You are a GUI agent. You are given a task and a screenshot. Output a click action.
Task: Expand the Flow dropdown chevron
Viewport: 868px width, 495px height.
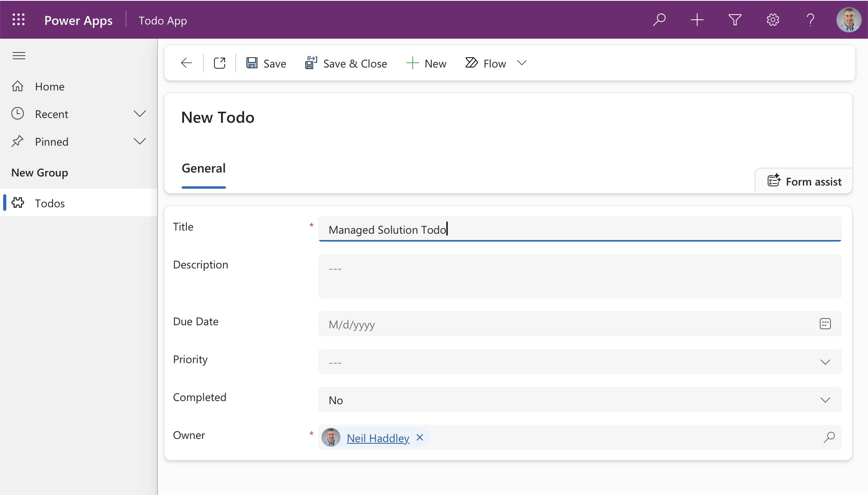pyautogui.click(x=522, y=63)
